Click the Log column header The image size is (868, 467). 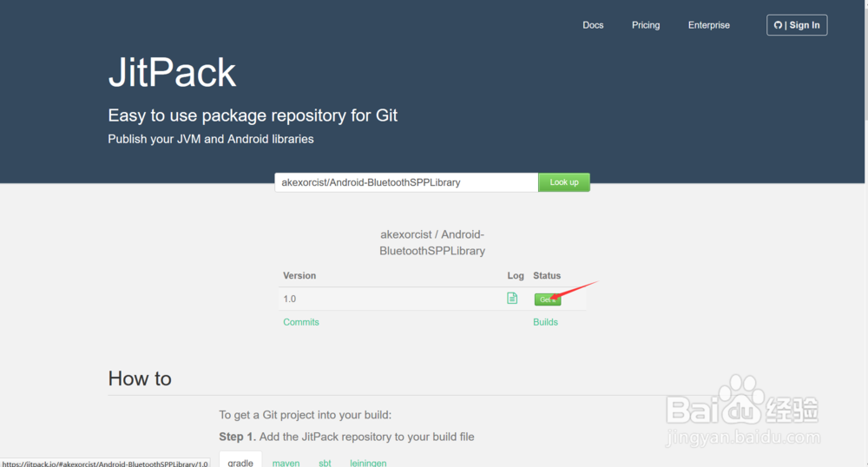(x=516, y=275)
